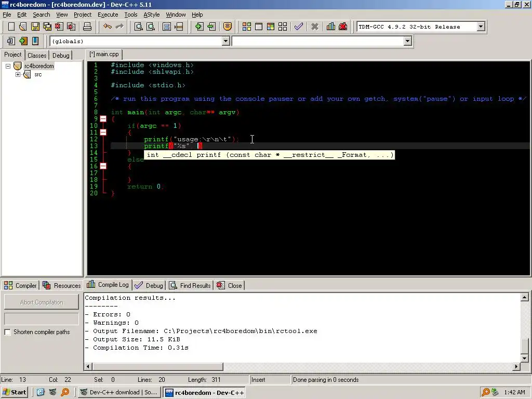Click the Compile four-colored-squares icon
Screen dimensions: 532x399
[x=247, y=26]
